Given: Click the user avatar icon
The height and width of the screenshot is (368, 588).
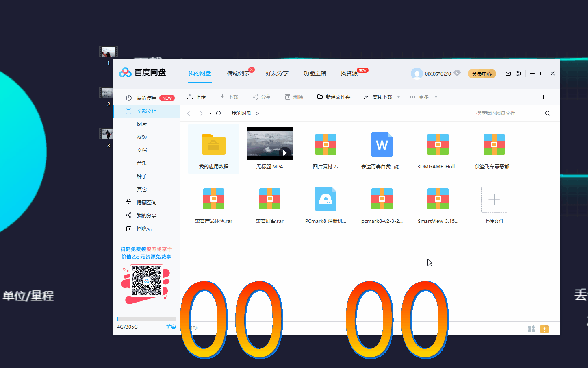Looking at the screenshot, I should [417, 74].
